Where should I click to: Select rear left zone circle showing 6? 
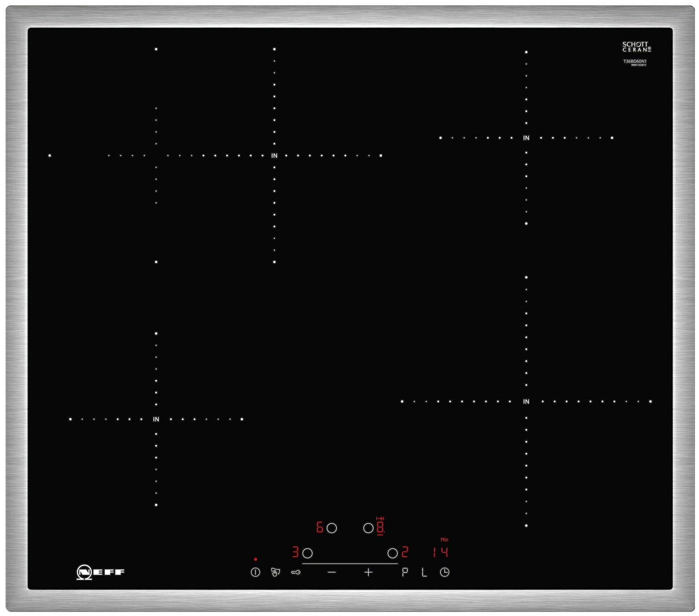point(331,528)
